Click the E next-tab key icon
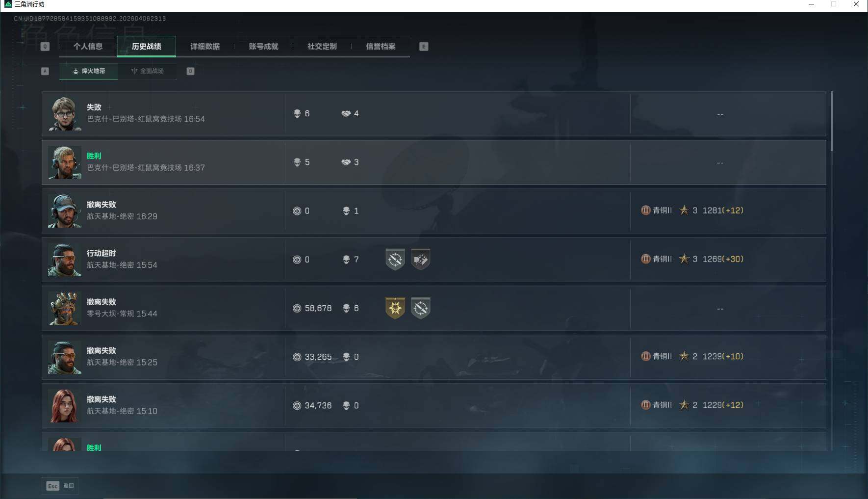Image resolution: width=868 pixels, height=499 pixels. (424, 47)
